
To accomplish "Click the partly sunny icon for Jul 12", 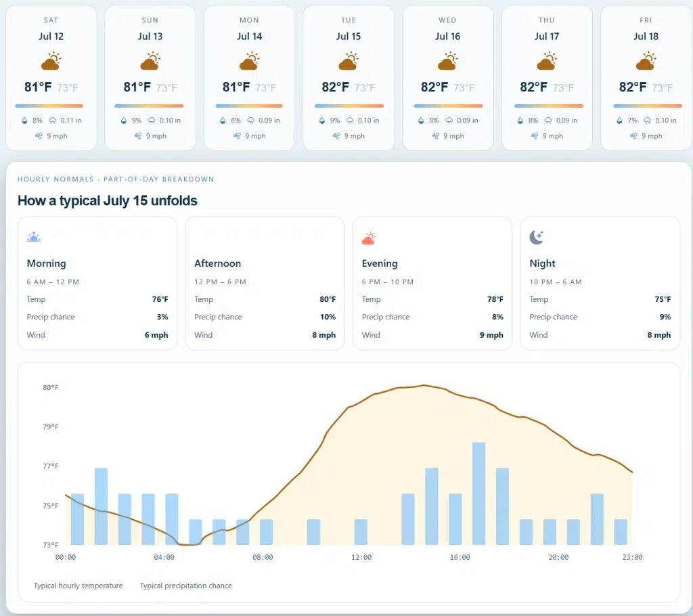I will (x=51, y=60).
